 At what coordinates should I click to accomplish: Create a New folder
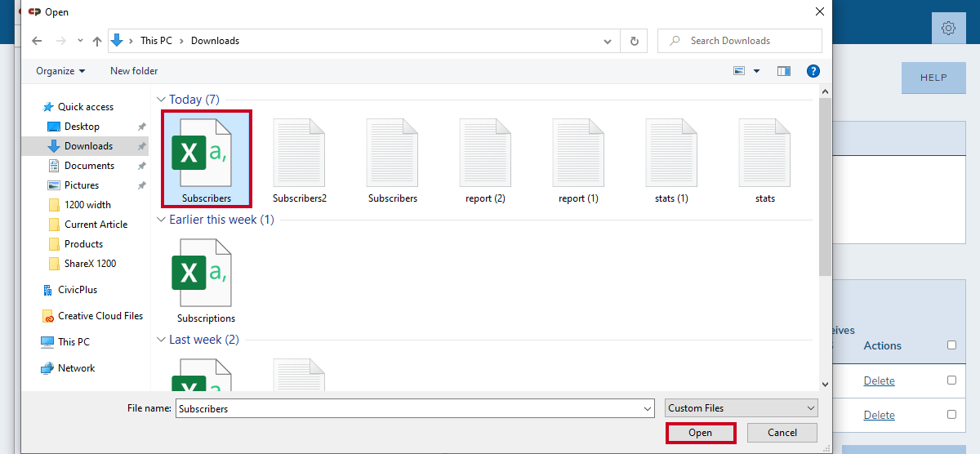click(x=134, y=71)
